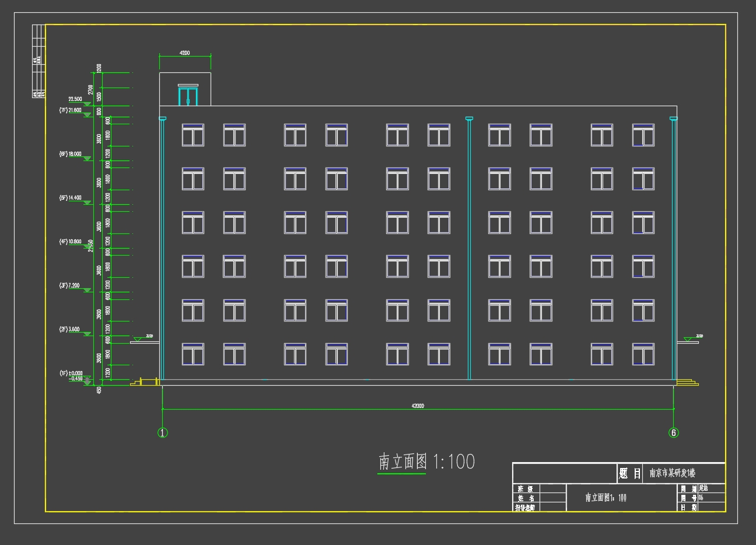Select the rooftop cyan double door
Image resolution: width=756 pixels, height=545 pixels.
tap(188, 96)
